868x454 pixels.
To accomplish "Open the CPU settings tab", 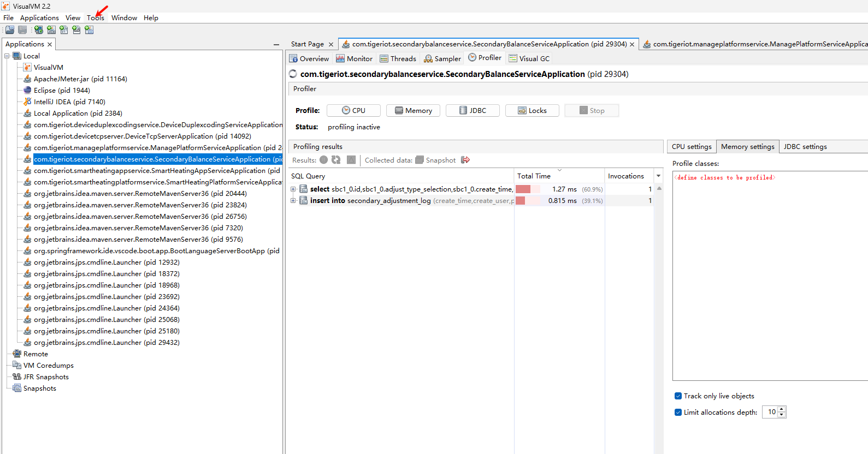I will click(692, 146).
